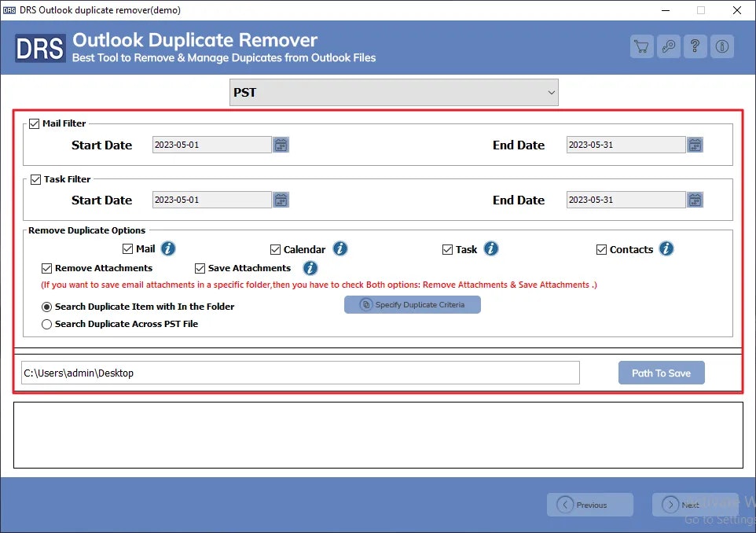The width and height of the screenshot is (756, 533).
Task: Click the Path To Save button
Action: point(662,373)
